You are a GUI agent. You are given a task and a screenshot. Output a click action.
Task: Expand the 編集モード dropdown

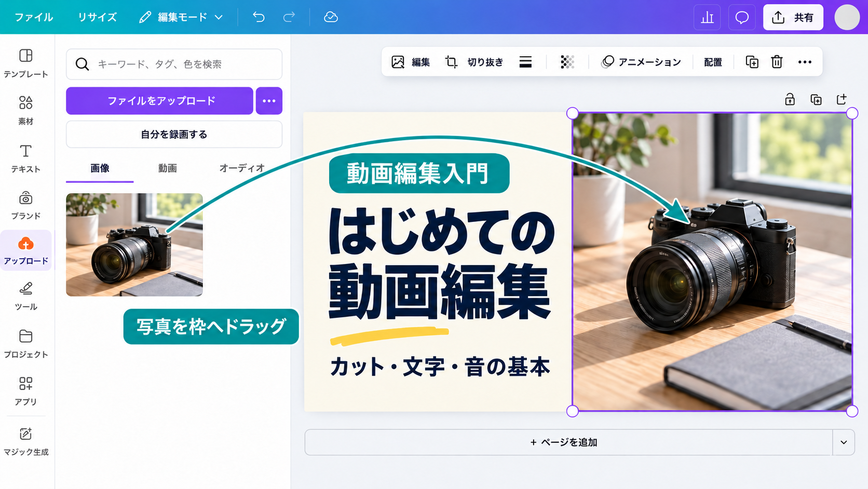pos(181,17)
